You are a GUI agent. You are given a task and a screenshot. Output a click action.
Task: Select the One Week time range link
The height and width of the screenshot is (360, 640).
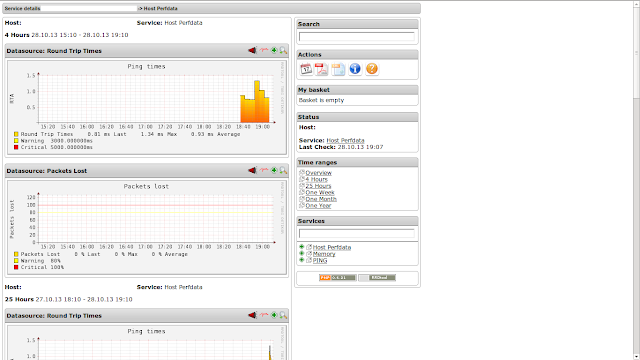click(x=320, y=192)
